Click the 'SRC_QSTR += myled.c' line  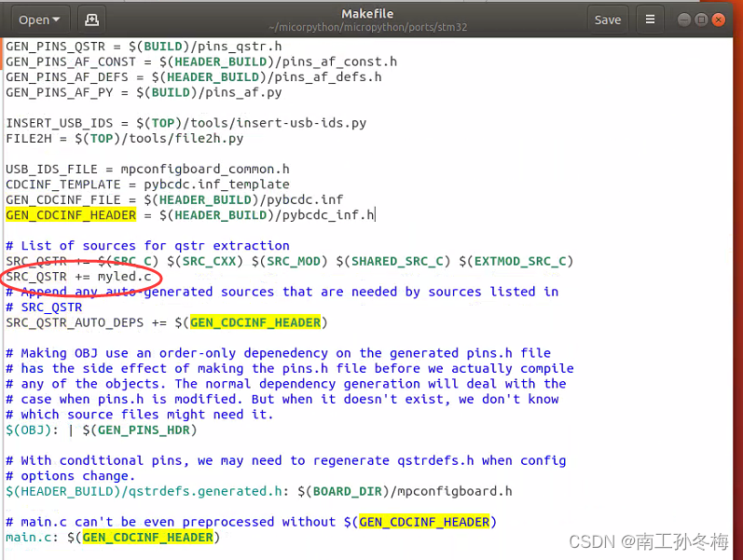[78, 276]
